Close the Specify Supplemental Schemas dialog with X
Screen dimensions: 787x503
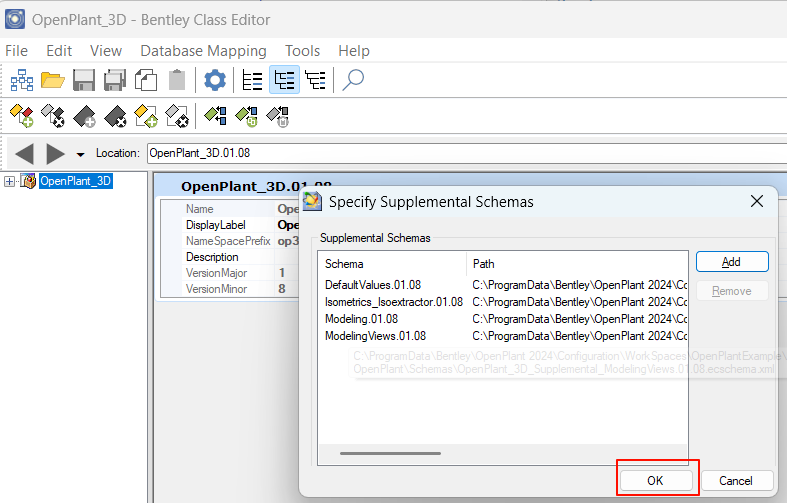tap(757, 202)
